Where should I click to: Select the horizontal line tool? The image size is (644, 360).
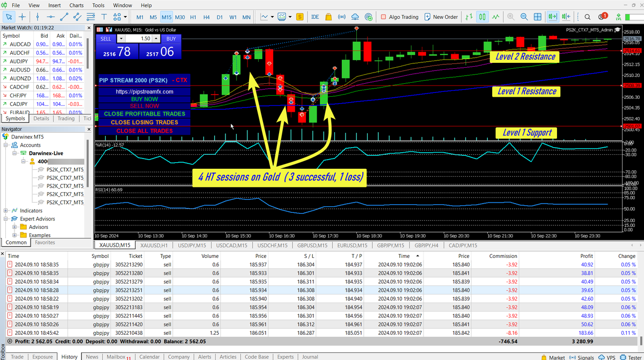tap(50, 17)
